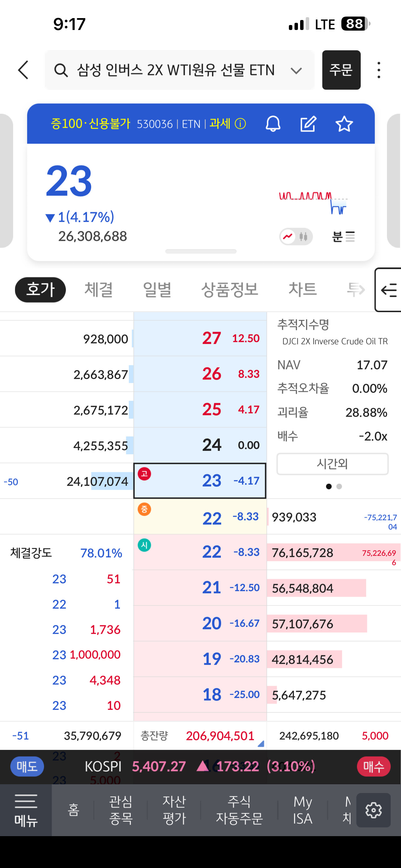Screen dimensions: 401x868
Task: Open the three-dot more options menu
Action: point(379,70)
